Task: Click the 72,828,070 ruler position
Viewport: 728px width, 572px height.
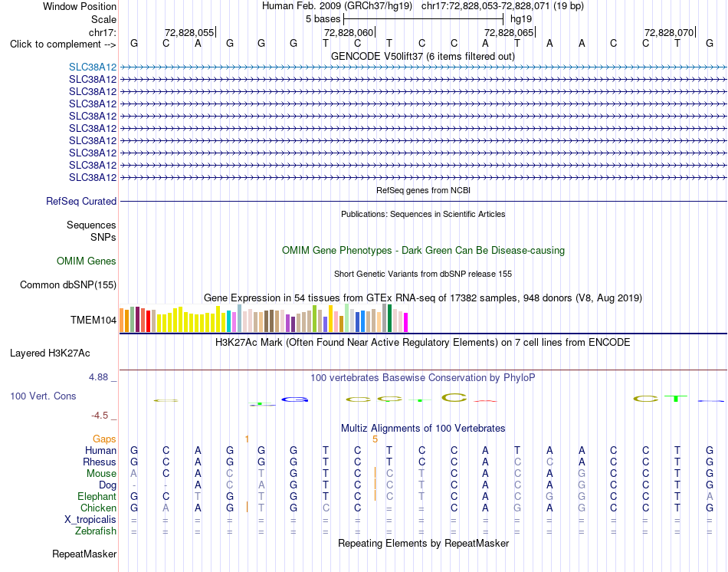Action: (669, 32)
